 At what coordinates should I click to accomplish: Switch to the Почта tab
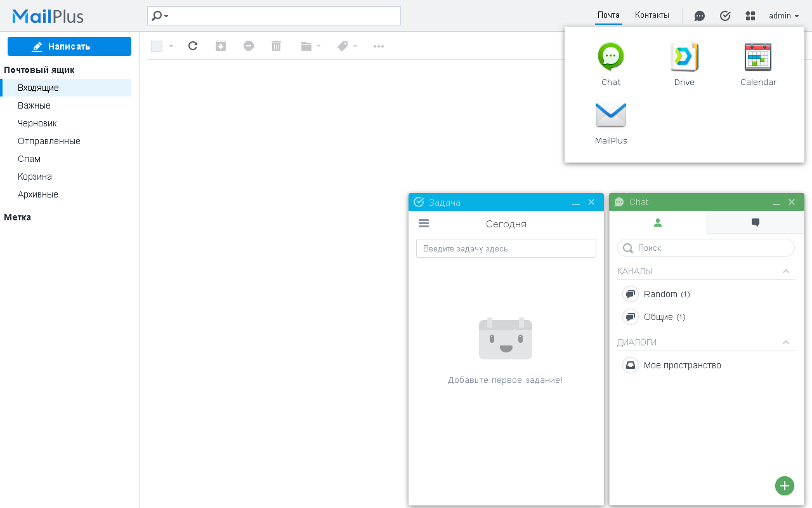click(x=608, y=15)
